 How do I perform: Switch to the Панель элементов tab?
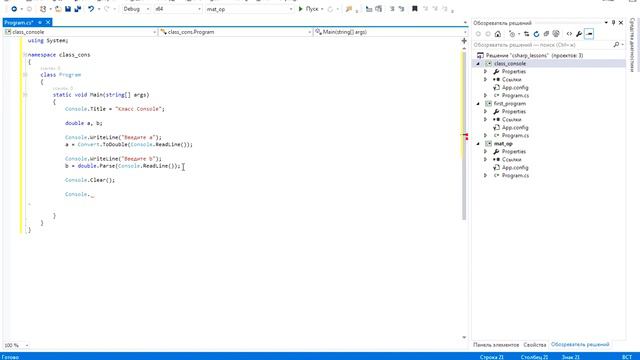(496, 345)
